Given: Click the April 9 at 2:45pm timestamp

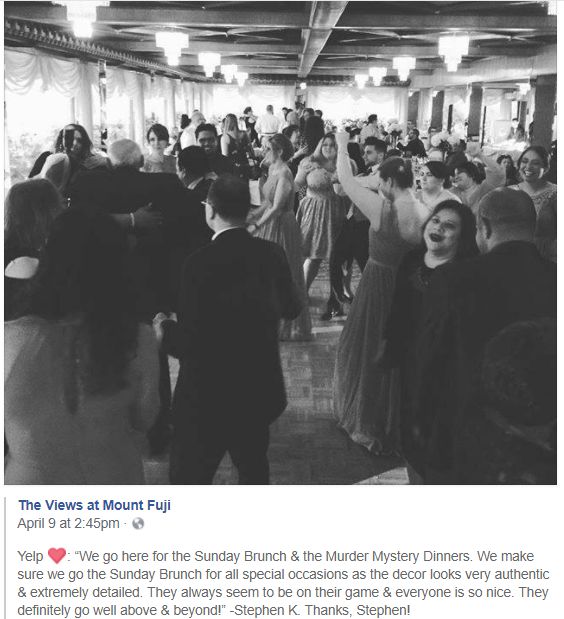Looking at the screenshot, I should tap(68, 523).
